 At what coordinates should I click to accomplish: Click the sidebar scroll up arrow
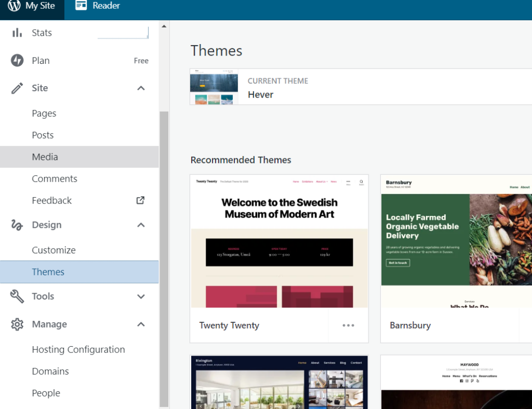[164, 26]
